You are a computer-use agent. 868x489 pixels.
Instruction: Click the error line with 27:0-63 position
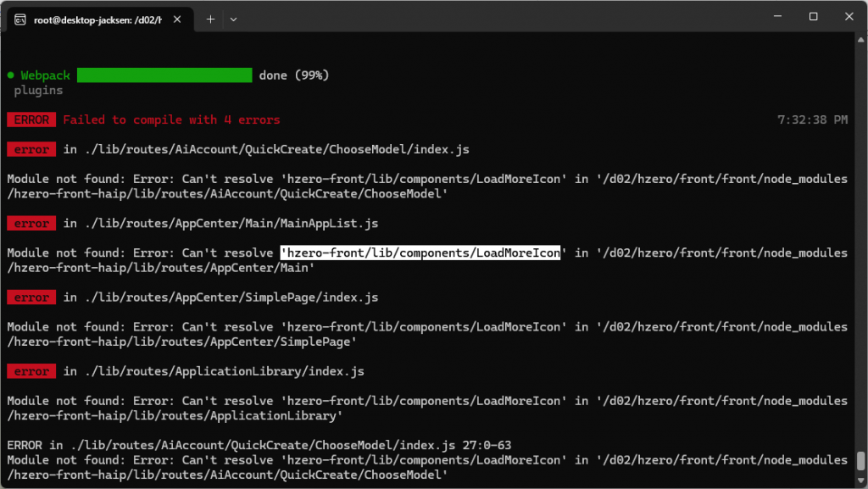(x=259, y=445)
